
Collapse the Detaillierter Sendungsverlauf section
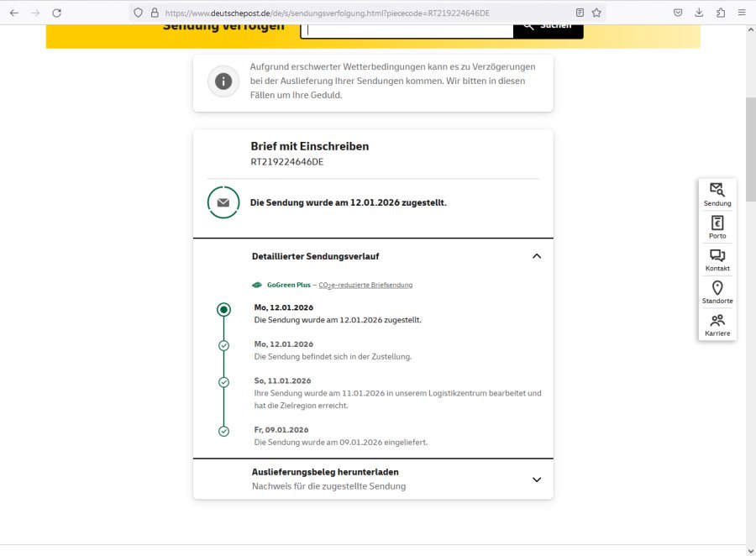tap(537, 256)
